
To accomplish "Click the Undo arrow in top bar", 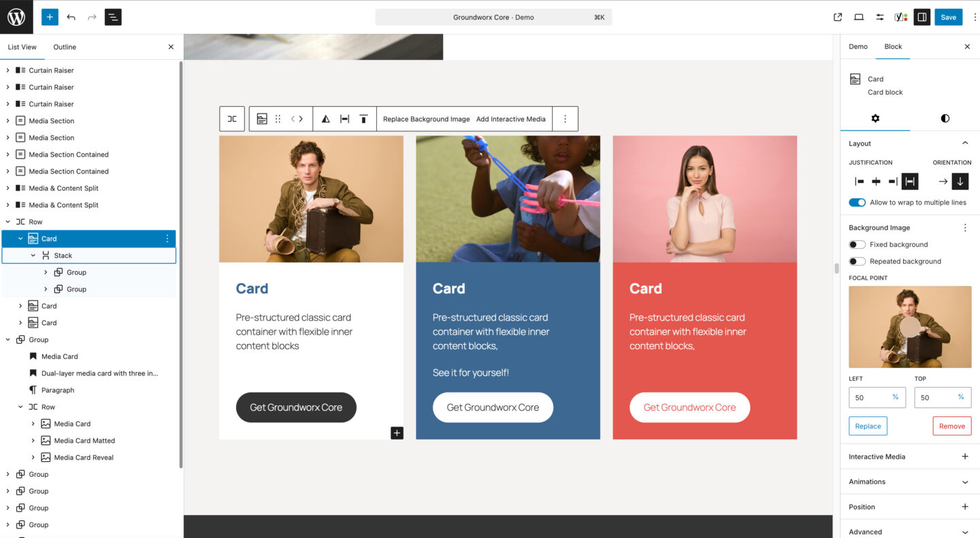I will point(71,17).
